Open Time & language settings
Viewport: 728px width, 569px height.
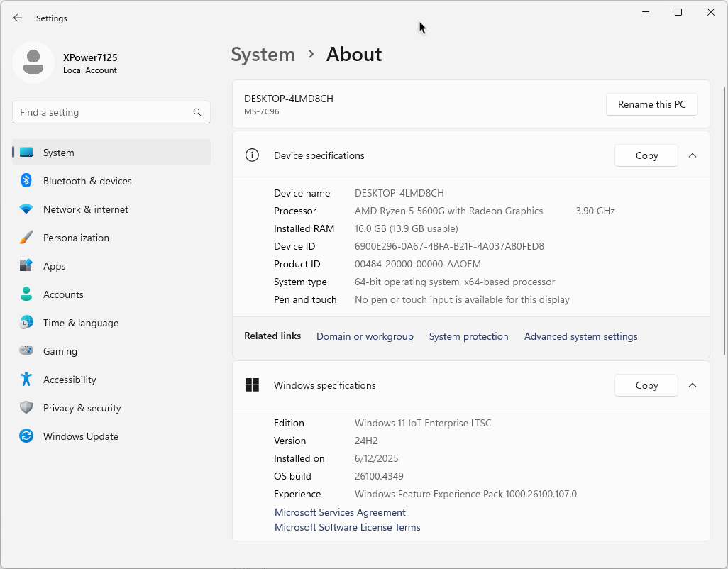pos(80,323)
